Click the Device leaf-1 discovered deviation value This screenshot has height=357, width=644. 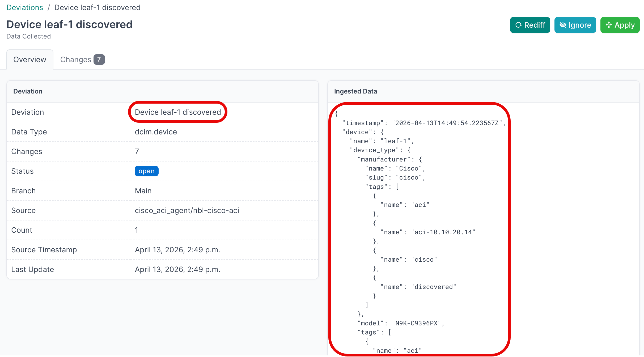178,112
